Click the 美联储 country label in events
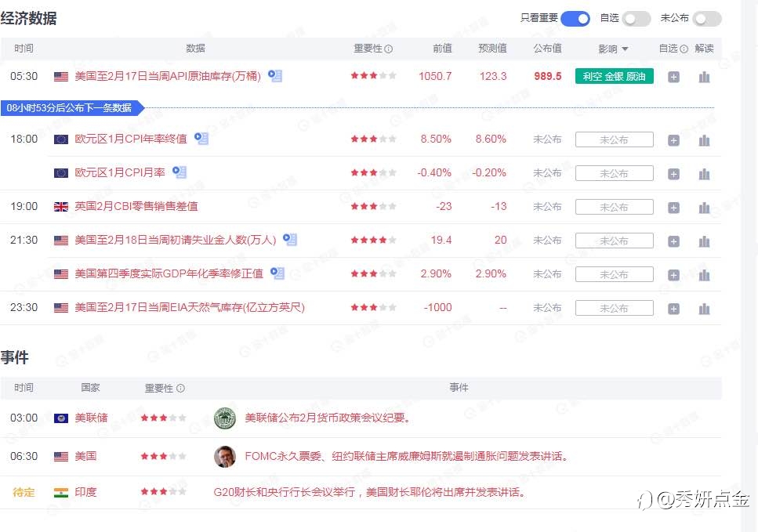Viewport: 758px width, 532px height. [x=91, y=418]
